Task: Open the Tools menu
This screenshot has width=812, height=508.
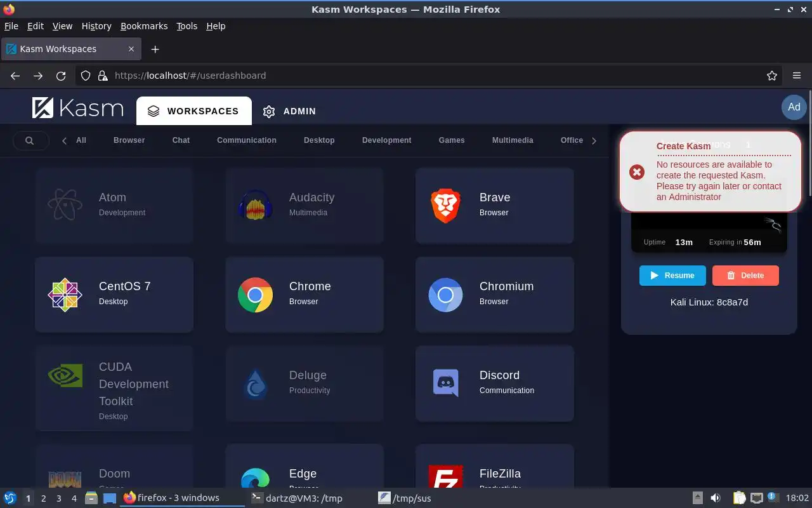Action: click(187, 26)
